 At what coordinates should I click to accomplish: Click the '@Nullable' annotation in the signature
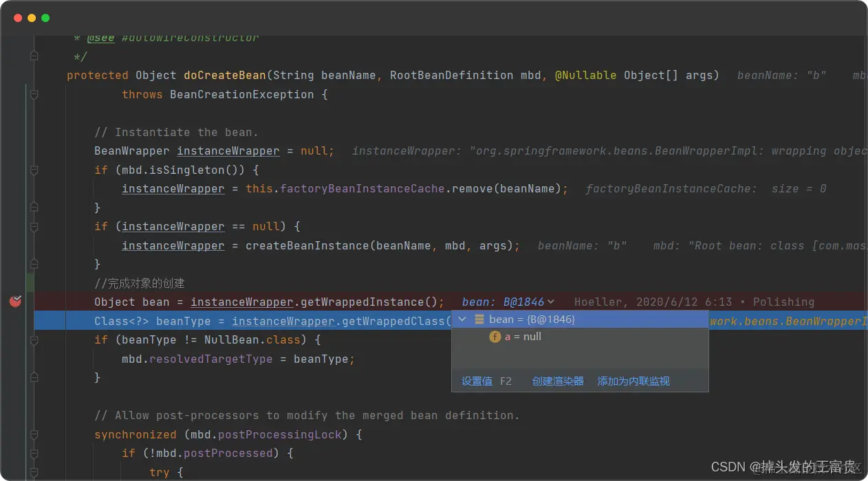coord(585,76)
